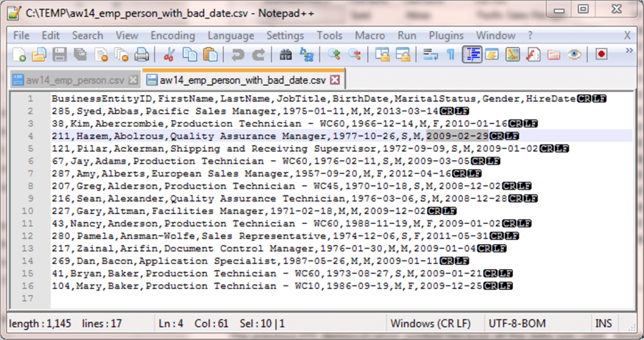Toggle the indent guide toolbar icon
Screen dimensions: 644x340
[472, 54]
